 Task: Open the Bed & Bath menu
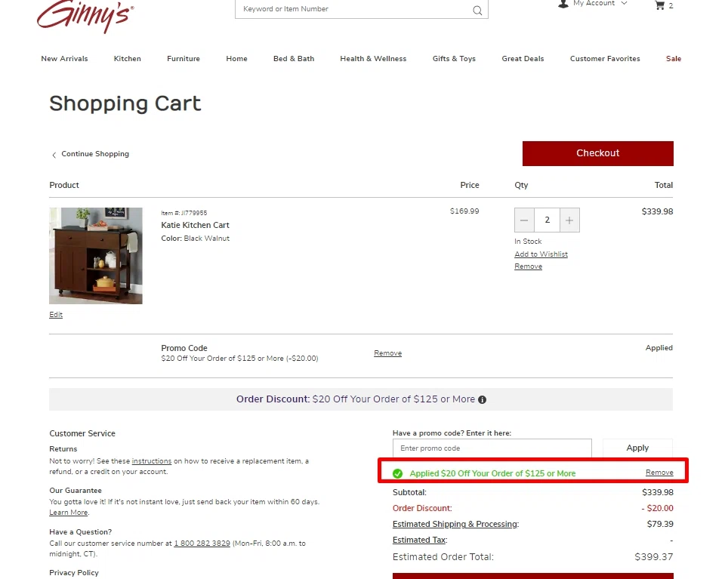coord(294,58)
